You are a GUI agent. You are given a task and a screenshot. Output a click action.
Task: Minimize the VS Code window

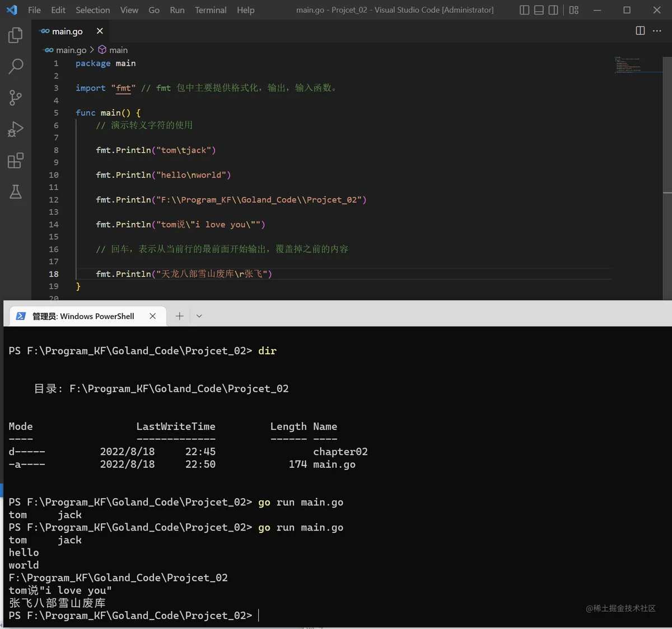click(x=597, y=10)
